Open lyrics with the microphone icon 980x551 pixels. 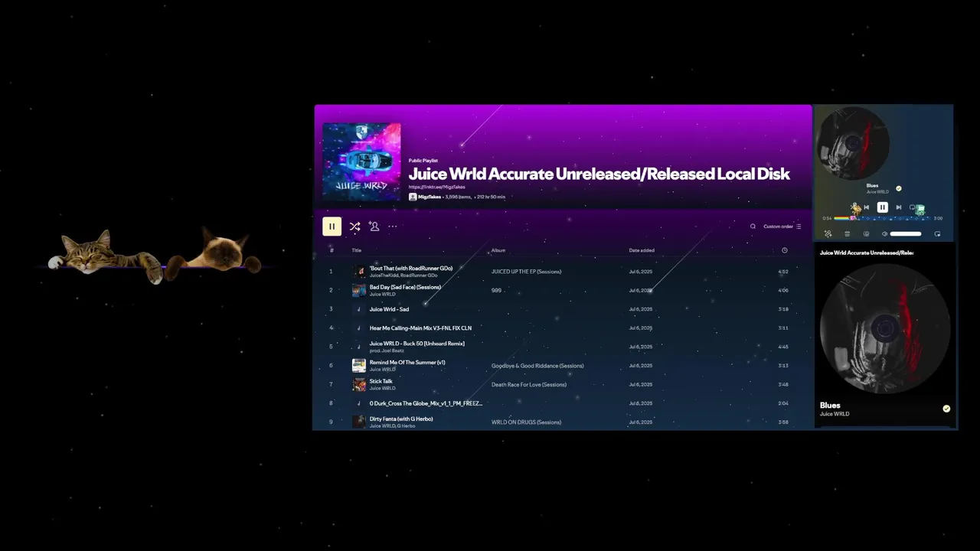828,234
